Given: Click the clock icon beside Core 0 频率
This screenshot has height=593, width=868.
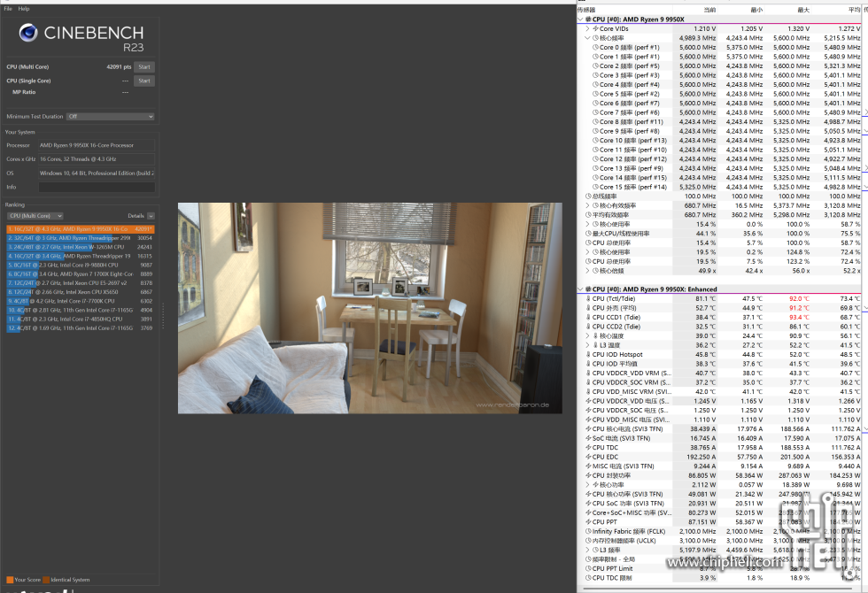Looking at the screenshot, I should point(595,48).
